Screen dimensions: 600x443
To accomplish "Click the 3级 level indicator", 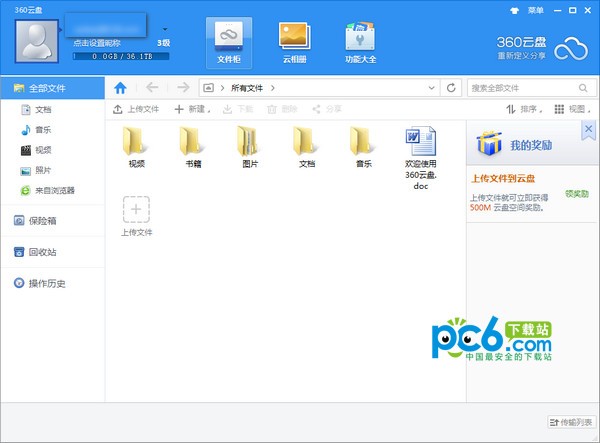I will point(163,43).
